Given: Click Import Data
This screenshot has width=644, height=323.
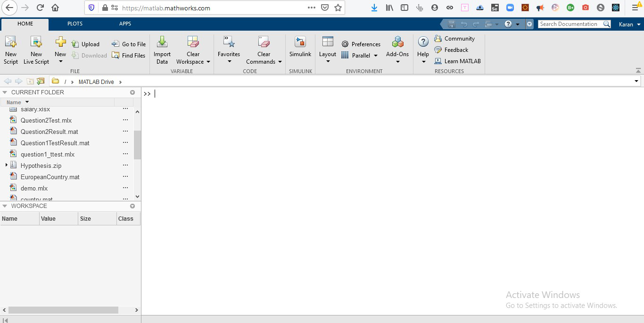Looking at the screenshot, I should point(162,50).
